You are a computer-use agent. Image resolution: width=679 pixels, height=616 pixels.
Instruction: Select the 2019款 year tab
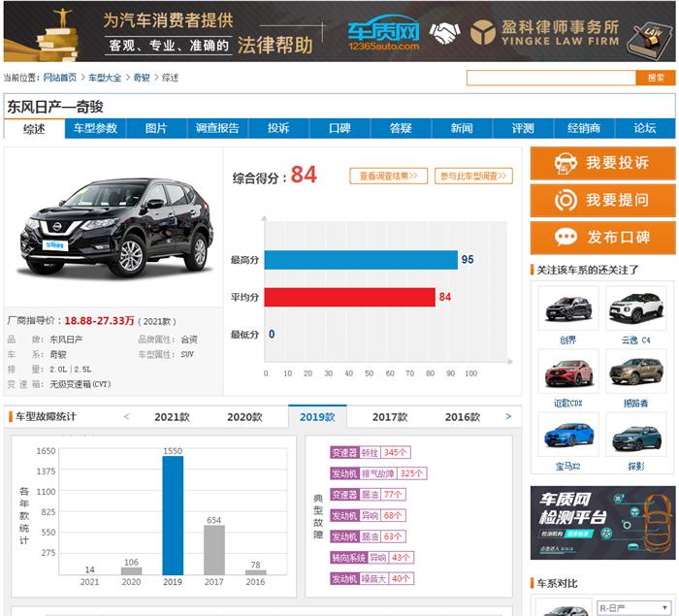tap(317, 417)
